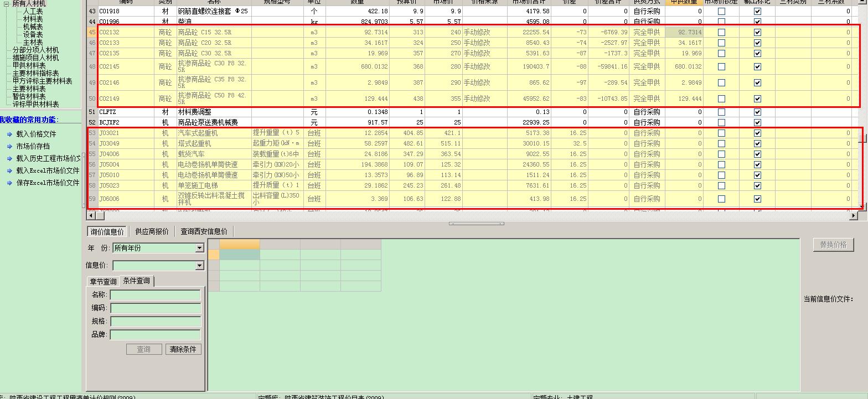Screen dimensions: 868x399
Task: Select 主要材料指标表 in the tree
Action: coord(35,73)
